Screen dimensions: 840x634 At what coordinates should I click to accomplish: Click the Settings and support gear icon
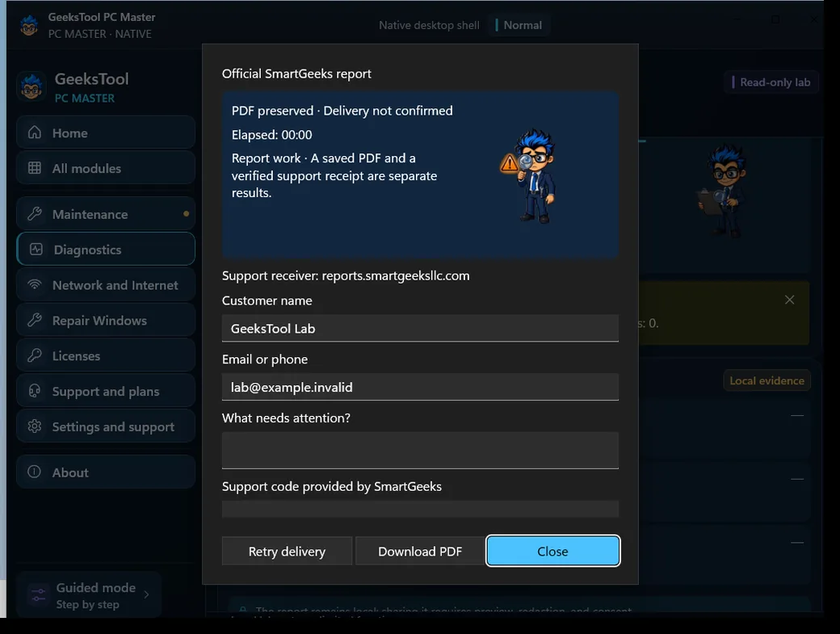[x=35, y=426]
